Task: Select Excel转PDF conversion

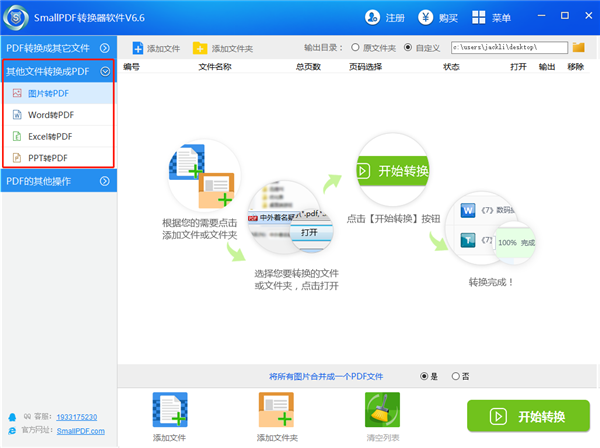Action: [59, 136]
